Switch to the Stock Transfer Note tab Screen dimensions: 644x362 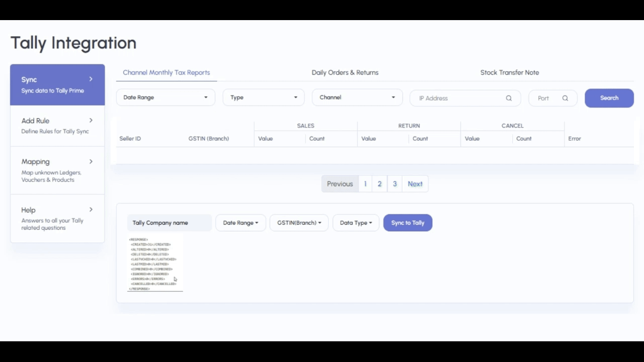point(510,72)
